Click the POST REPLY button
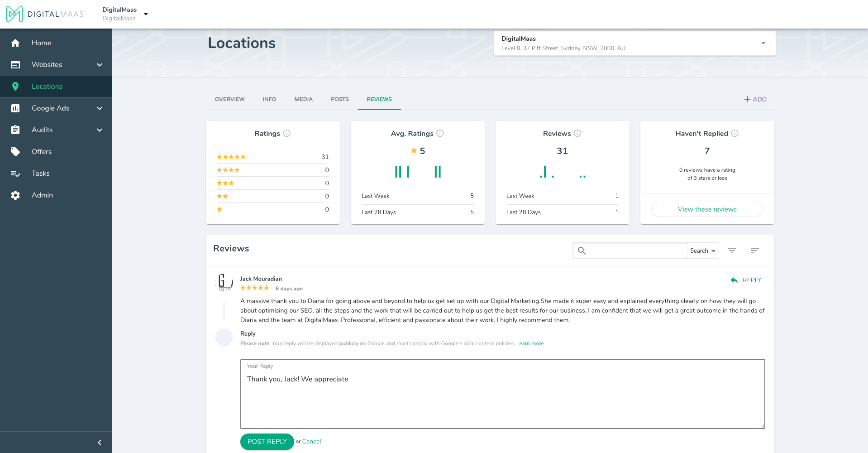This screenshot has height=453, width=868. pos(267,442)
